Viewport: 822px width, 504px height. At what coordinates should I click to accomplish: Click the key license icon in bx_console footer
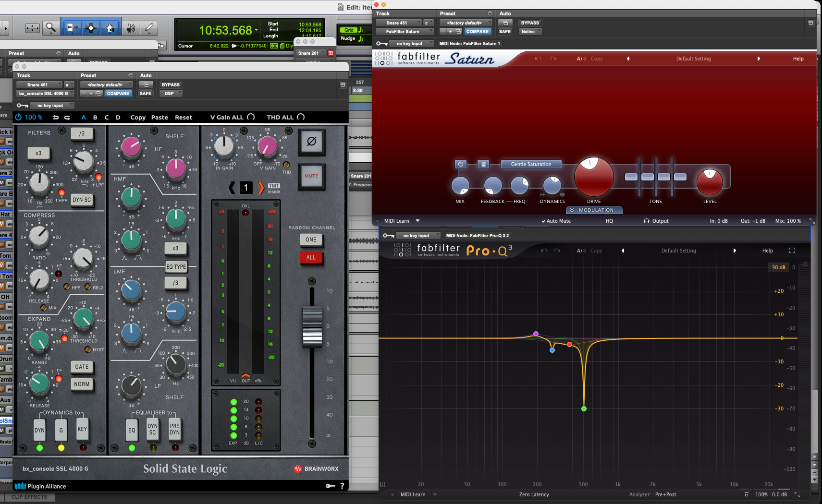click(330, 486)
